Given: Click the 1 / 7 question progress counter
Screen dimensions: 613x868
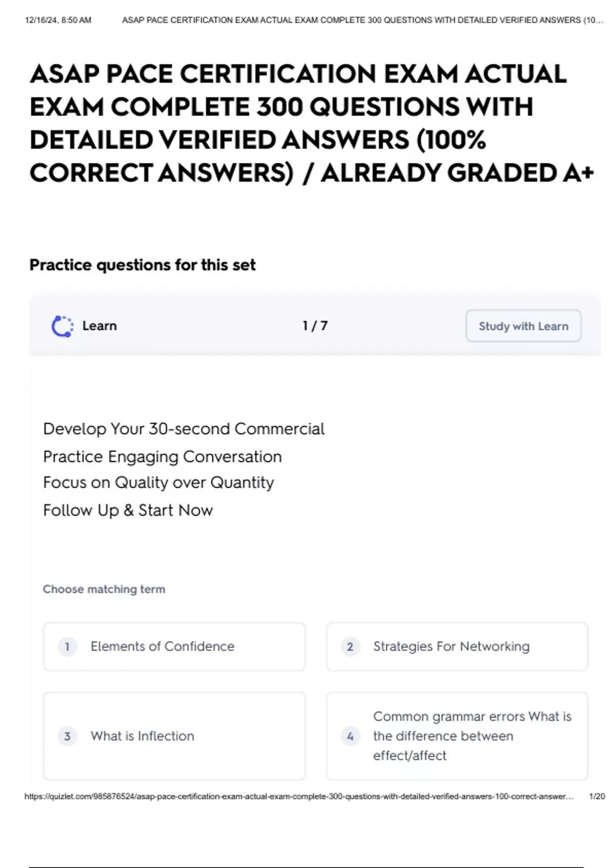Looking at the screenshot, I should click(x=315, y=326).
